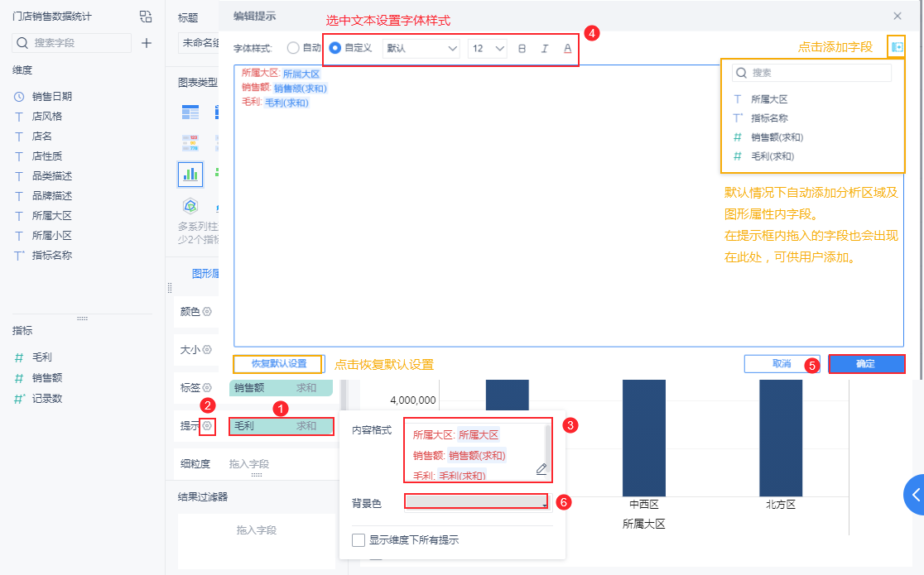Viewport: 924px width, 575px height.
Task: Click the 销售日期 dimension field
Action: (52, 97)
